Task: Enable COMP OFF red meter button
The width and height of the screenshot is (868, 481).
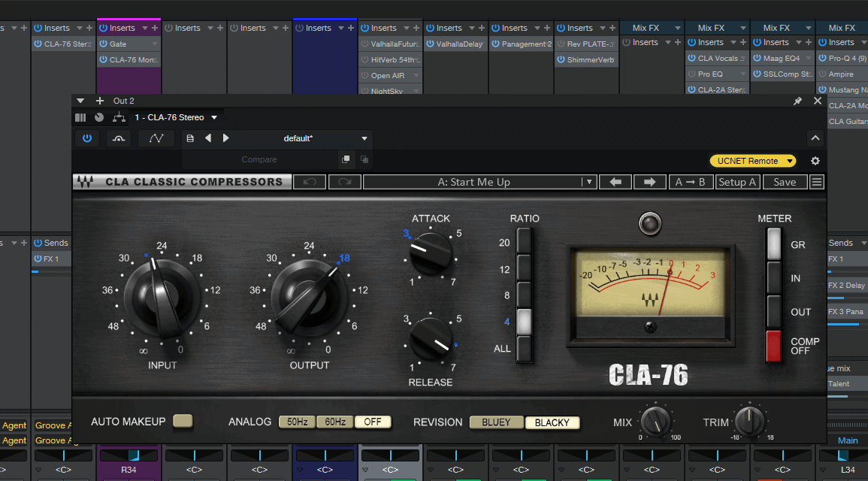Action: 773,346
